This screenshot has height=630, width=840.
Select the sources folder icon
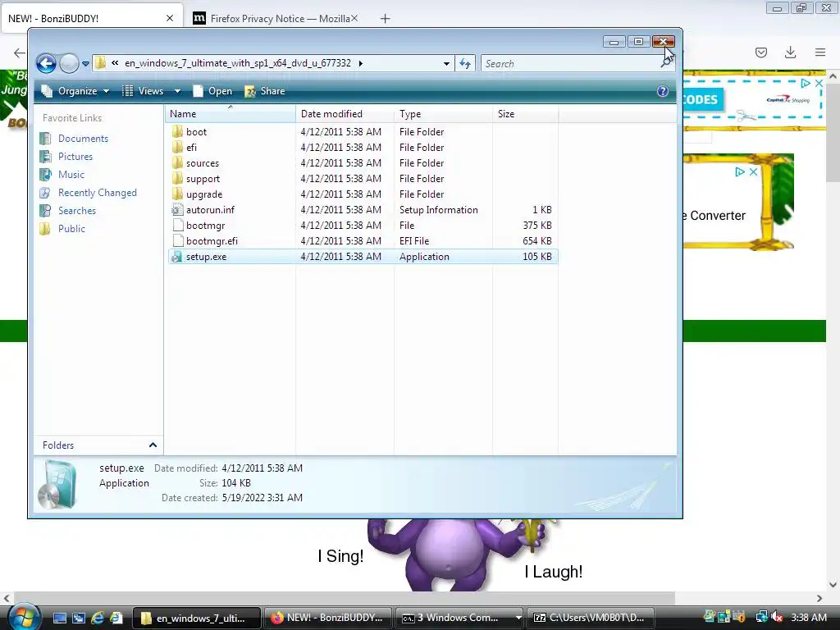[x=177, y=163]
